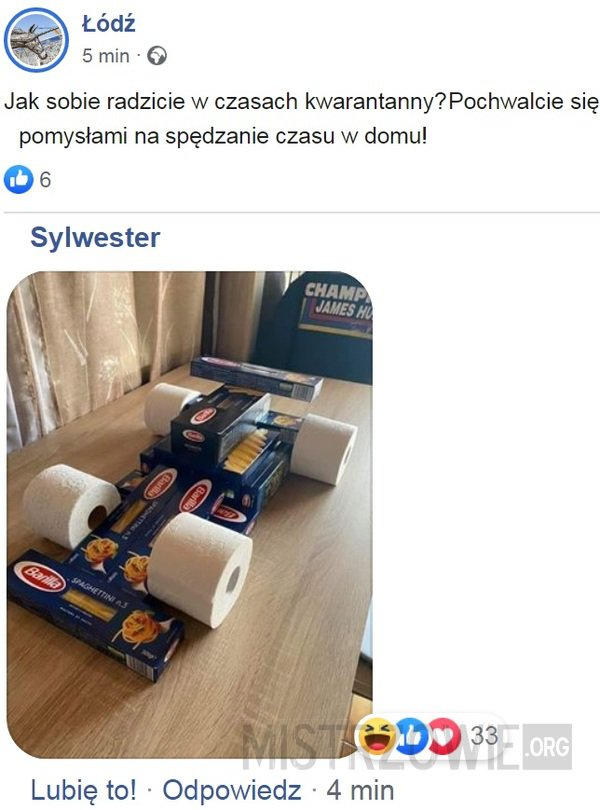Click the front Barilla Spaghettini n.3 box

[95, 613]
